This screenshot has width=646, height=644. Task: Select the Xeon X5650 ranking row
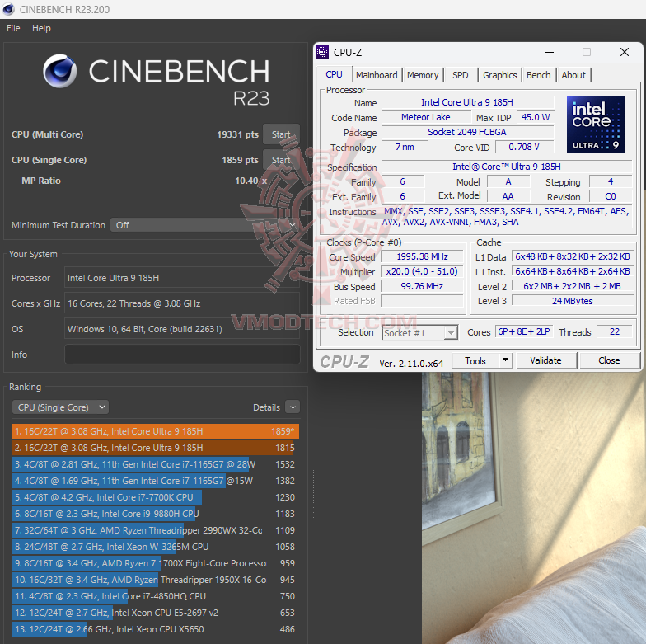point(155,629)
